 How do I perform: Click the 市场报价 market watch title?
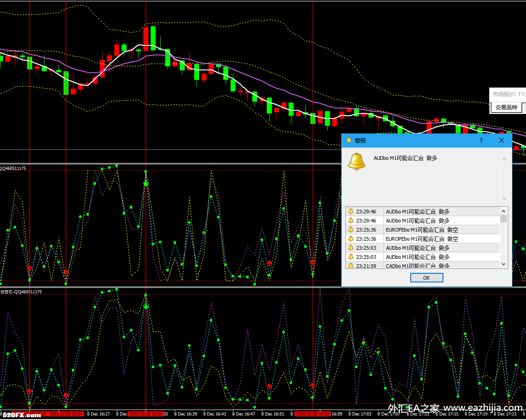(508, 94)
